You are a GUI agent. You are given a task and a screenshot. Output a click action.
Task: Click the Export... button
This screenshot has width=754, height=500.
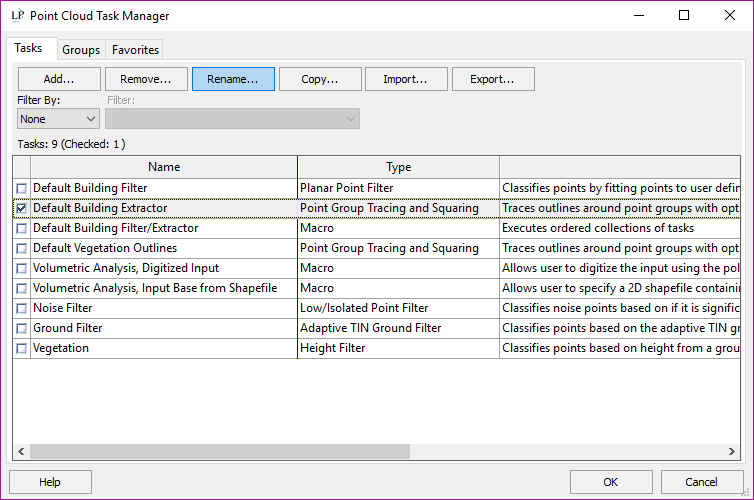(x=493, y=79)
